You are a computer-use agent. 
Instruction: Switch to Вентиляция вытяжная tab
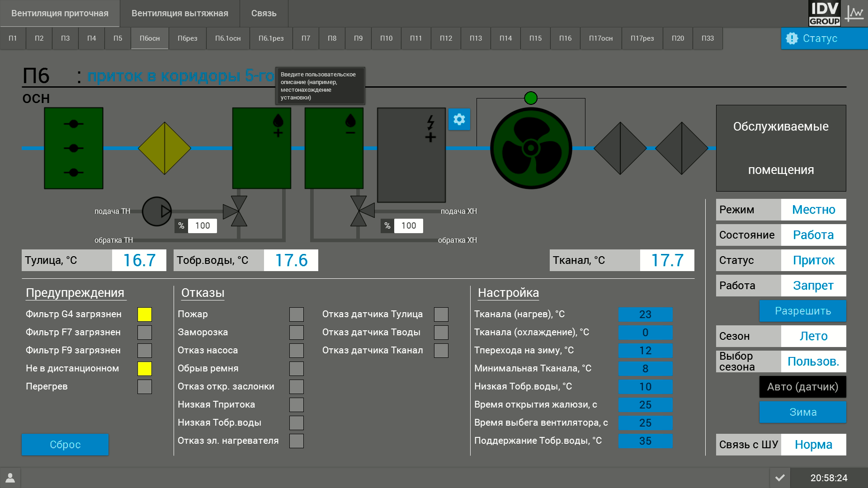click(x=180, y=14)
